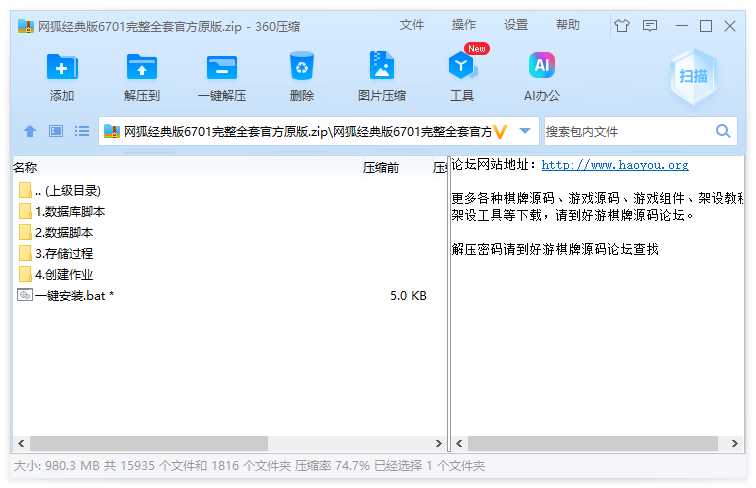Click the archive icon in the address bar
This screenshot has height=488, width=756.
tap(111, 131)
